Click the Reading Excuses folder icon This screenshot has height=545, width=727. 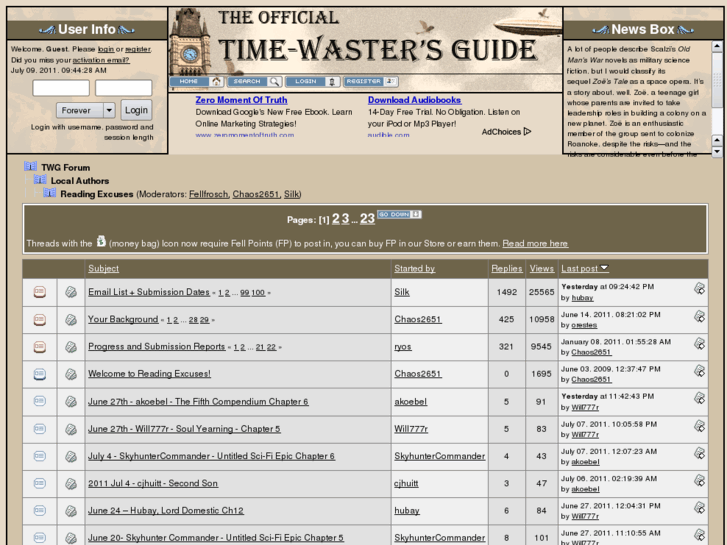[49, 193]
